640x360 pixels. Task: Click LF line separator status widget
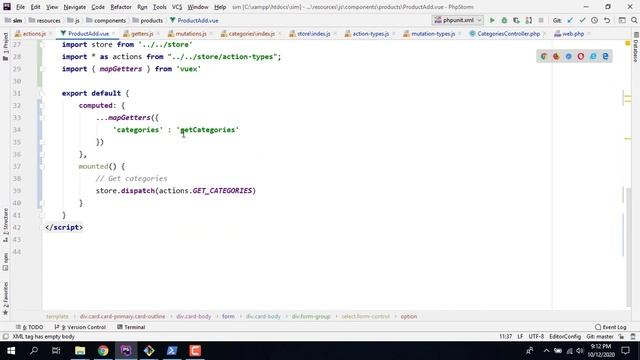pyautogui.click(x=520, y=337)
